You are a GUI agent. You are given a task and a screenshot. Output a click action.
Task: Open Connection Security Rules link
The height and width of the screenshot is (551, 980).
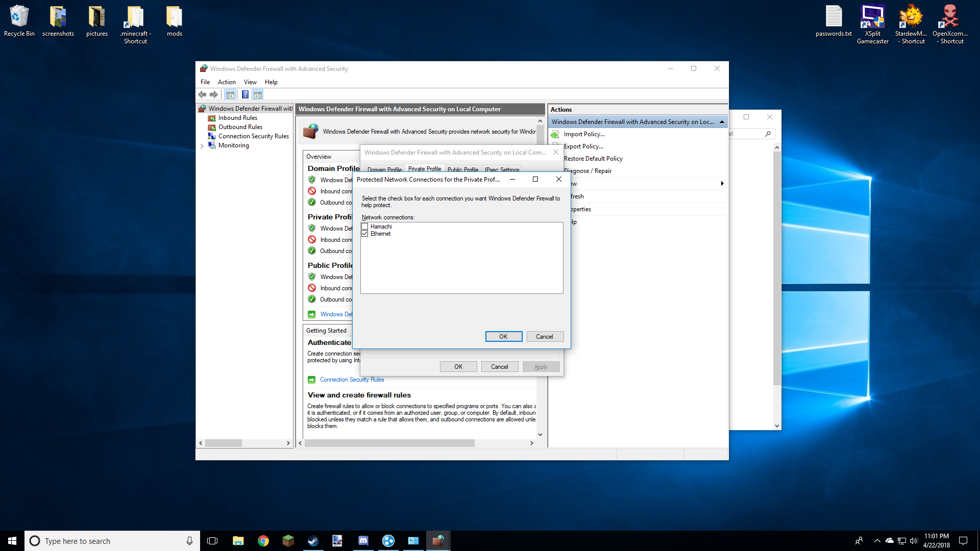coord(352,380)
